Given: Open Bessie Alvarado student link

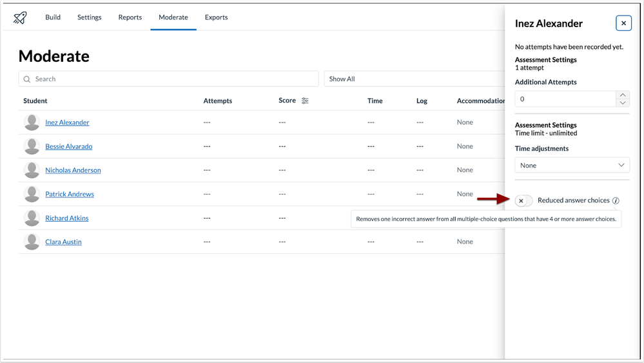Looking at the screenshot, I should 68,146.
